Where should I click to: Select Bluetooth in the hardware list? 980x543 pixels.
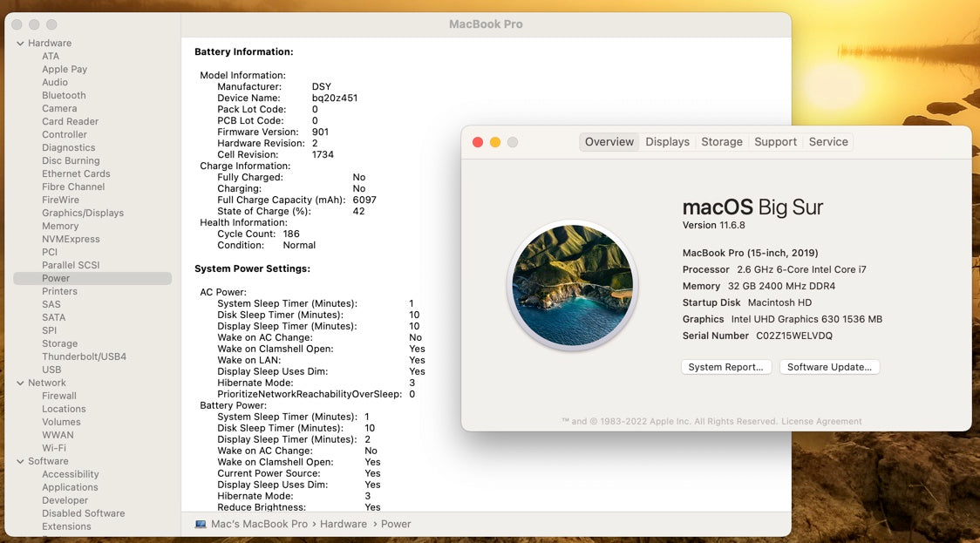pyautogui.click(x=64, y=95)
